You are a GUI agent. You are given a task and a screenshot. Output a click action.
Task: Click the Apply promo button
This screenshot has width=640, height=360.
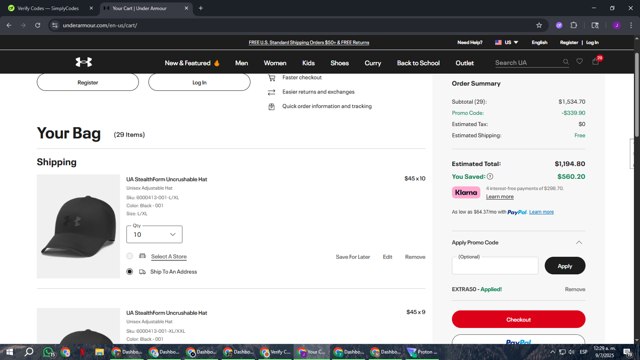coord(565,266)
